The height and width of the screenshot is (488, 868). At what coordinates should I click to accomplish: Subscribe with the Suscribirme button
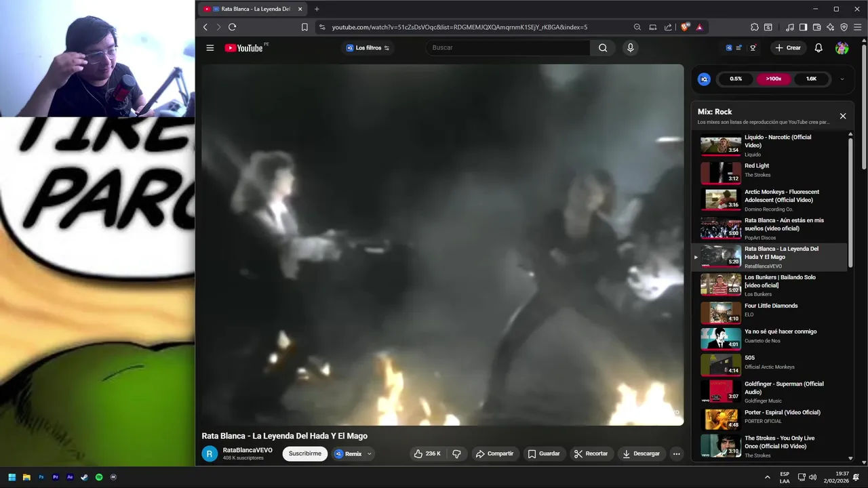point(305,453)
